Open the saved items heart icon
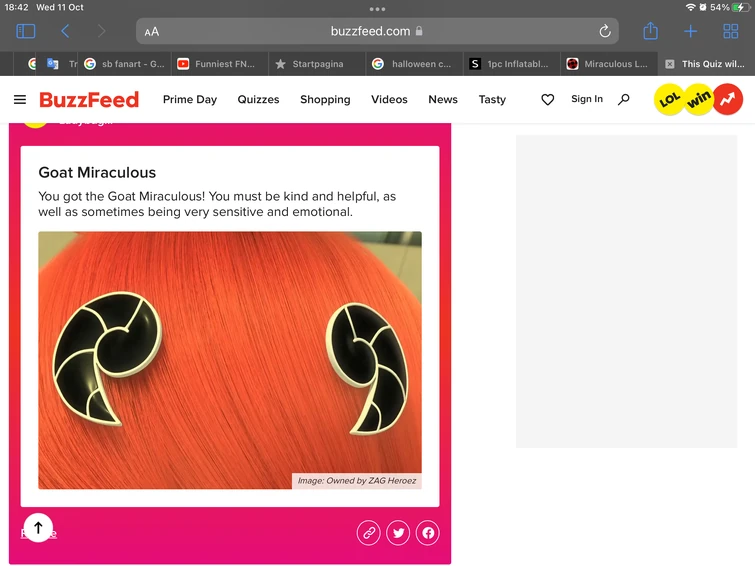The image size is (755, 566). pos(547,100)
